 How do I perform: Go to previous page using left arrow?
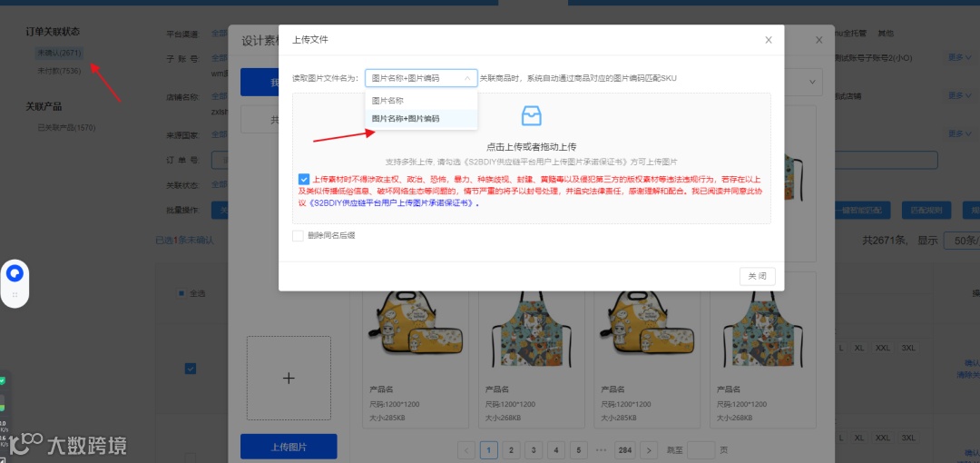(466, 449)
